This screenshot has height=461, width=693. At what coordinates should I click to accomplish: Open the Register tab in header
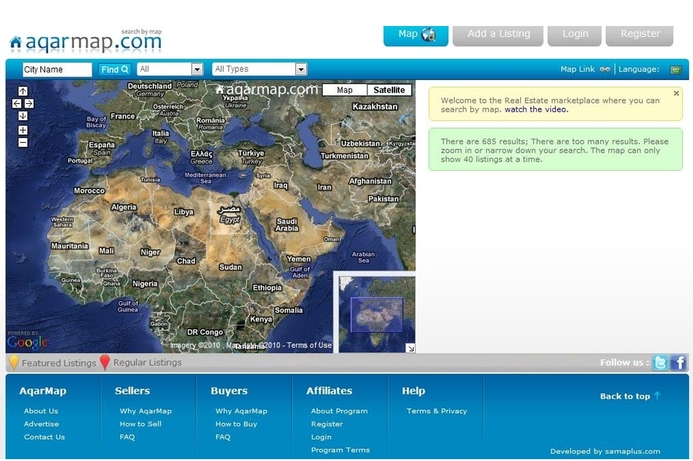coord(640,35)
